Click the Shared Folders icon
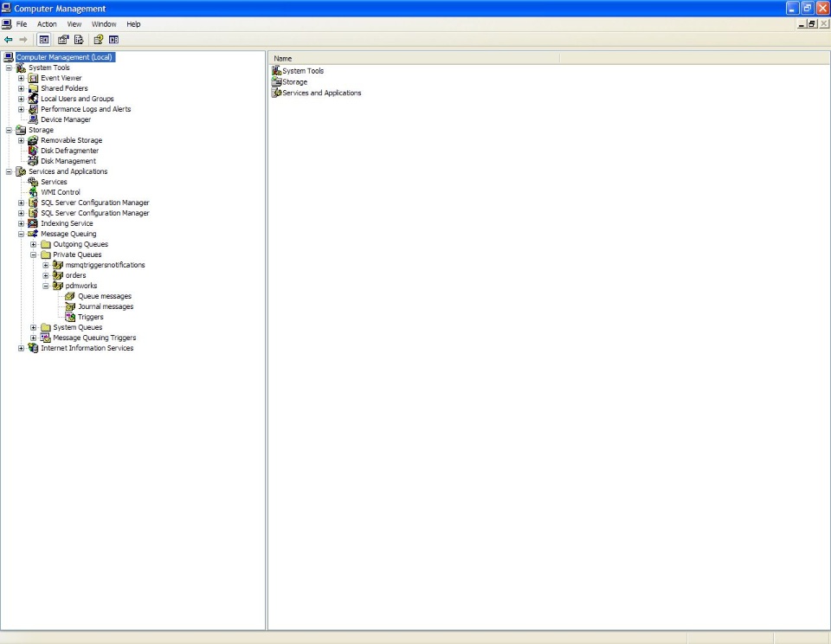831x644 pixels. [34, 88]
